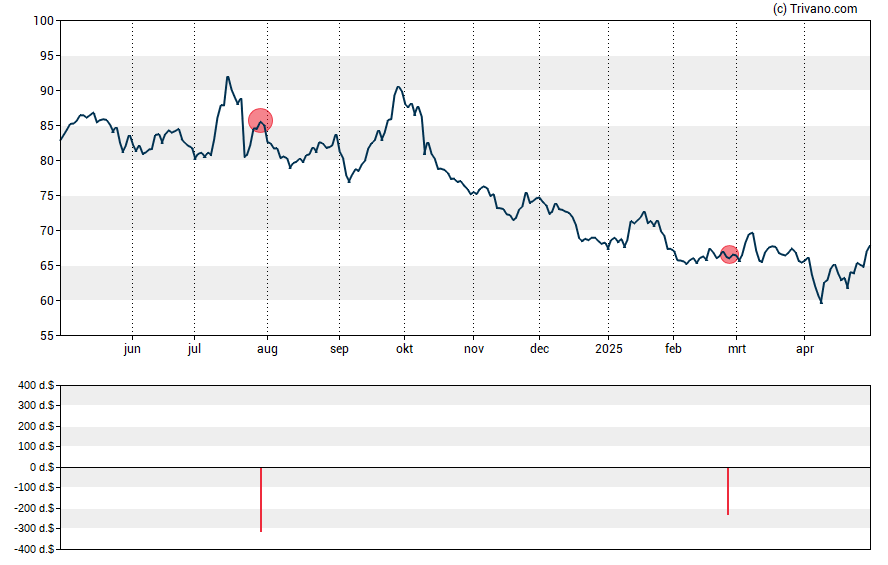Click the '0 d.$' axis label
888x565 pixels.
pyautogui.click(x=42, y=467)
